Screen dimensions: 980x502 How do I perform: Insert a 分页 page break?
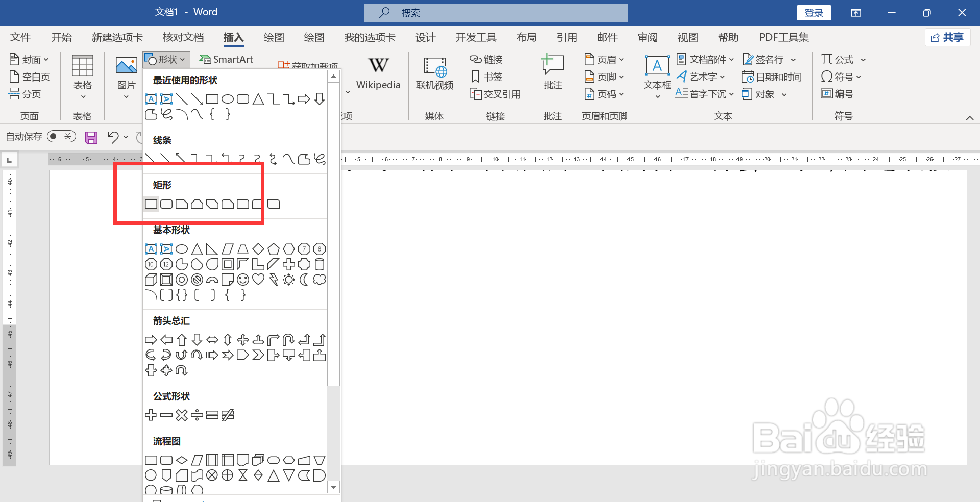pyautogui.click(x=25, y=94)
